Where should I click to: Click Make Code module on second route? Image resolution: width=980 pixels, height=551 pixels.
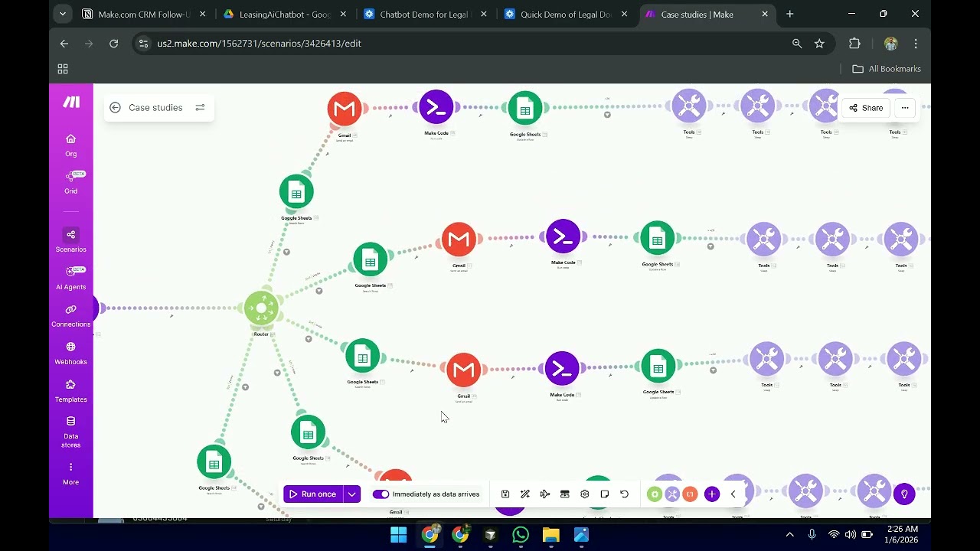tap(563, 236)
